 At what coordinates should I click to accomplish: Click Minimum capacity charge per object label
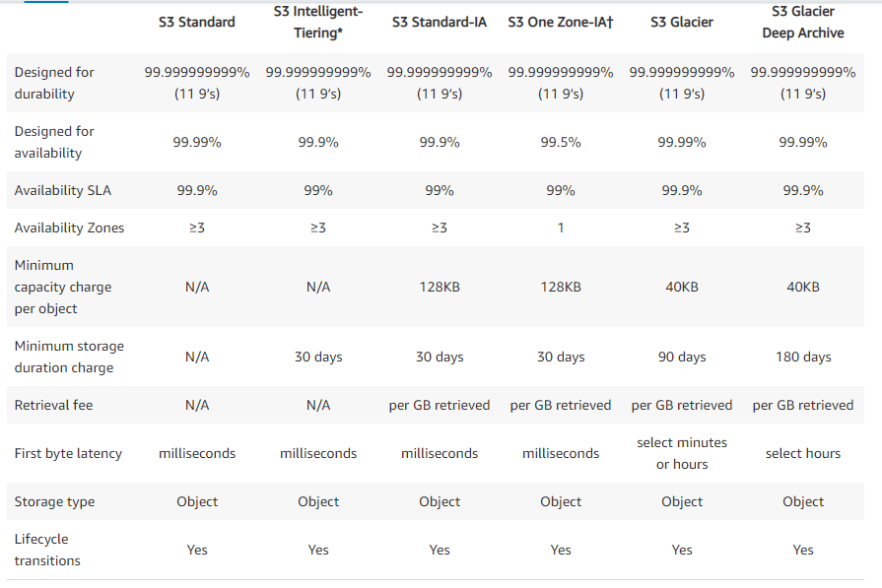click(63, 287)
